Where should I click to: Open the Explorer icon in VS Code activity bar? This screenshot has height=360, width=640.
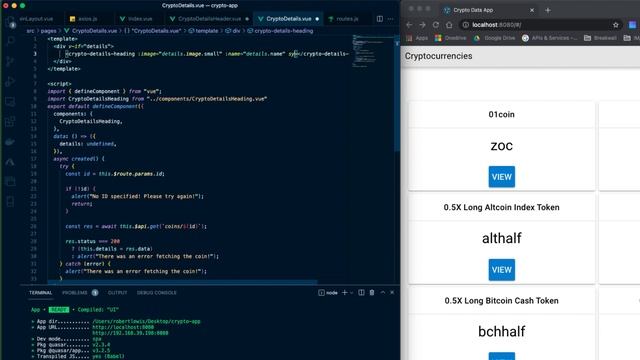(10, 22)
